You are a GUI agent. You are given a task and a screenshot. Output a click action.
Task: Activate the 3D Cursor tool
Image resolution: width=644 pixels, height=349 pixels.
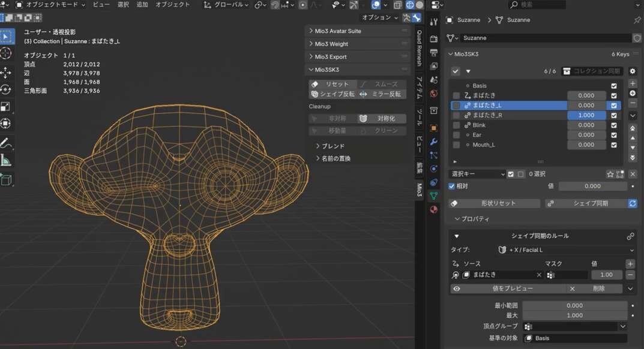[x=6, y=53]
